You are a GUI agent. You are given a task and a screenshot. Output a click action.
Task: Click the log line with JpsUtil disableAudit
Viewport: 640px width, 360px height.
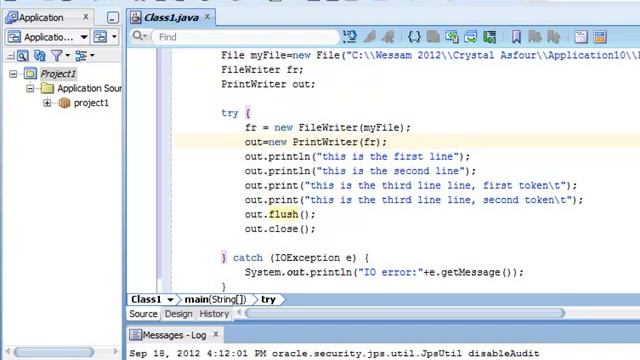pyautogui.click(x=334, y=353)
